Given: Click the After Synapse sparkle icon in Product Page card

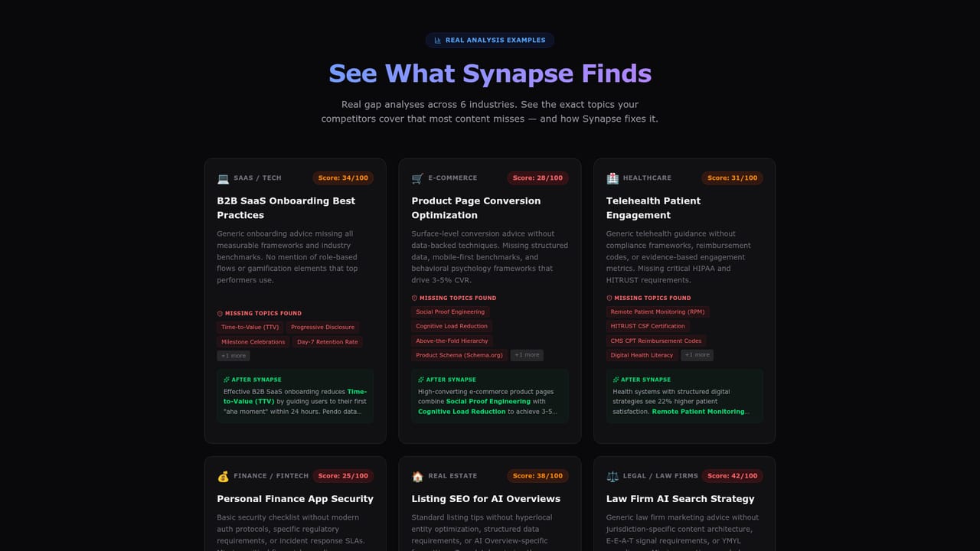Looking at the screenshot, I should point(421,380).
